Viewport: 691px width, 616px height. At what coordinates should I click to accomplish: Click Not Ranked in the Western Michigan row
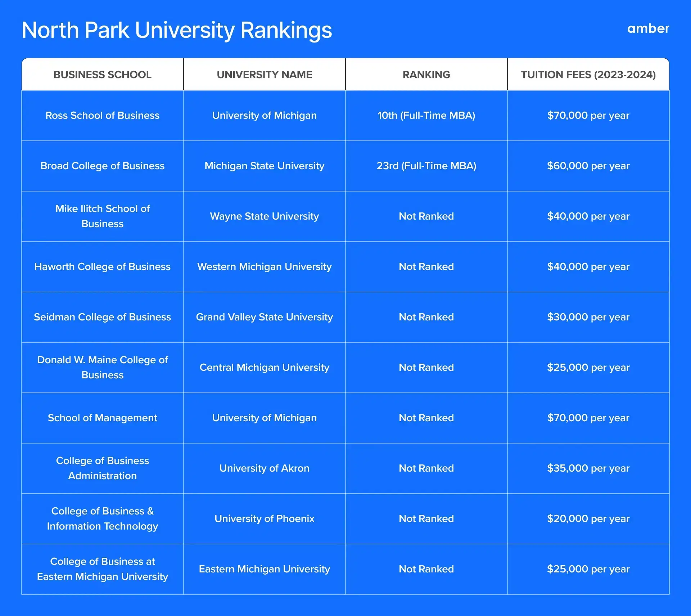[x=426, y=266]
